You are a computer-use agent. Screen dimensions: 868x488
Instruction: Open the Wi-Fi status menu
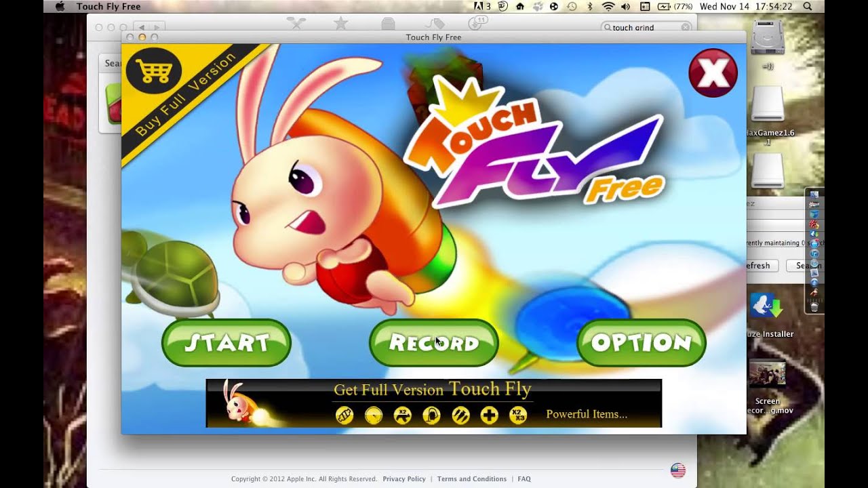coord(608,7)
